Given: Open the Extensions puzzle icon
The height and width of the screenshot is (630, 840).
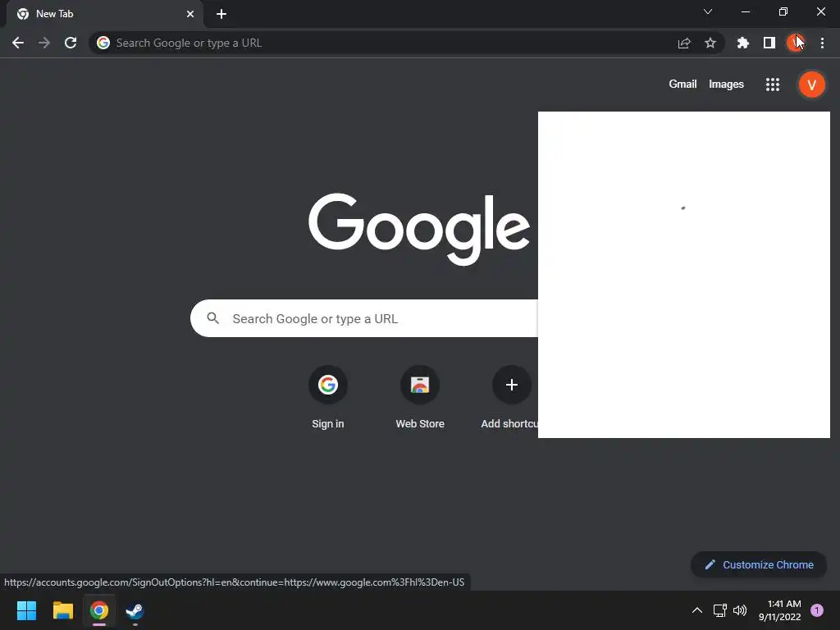Looking at the screenshot, I should coord(743,43).
